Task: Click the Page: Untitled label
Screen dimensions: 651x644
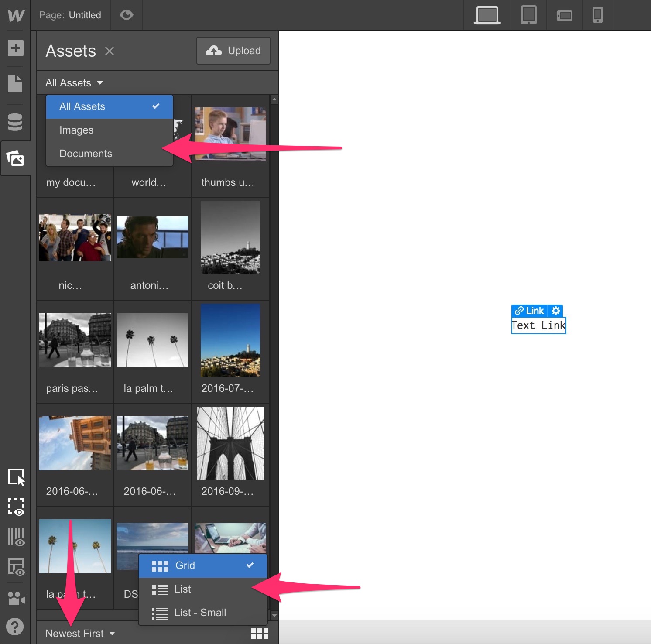Action: 70,15
